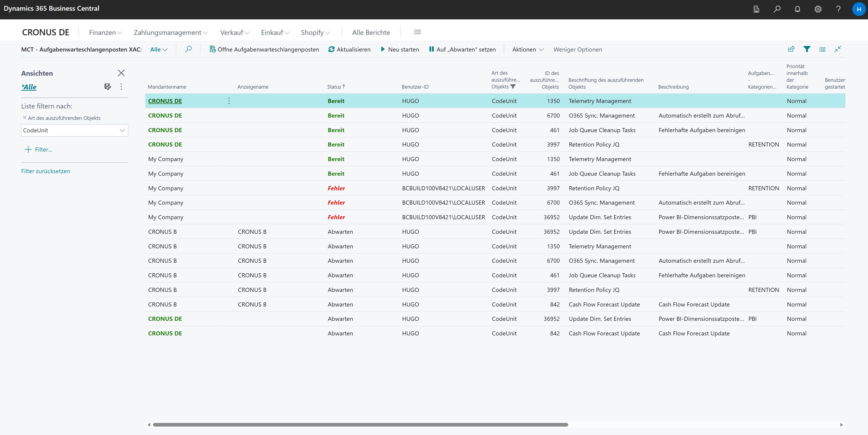The width and height of the screenshot is (868, 435).
Task: Click ID cell 842 in the CRONUS B row
Action: coord(555,304)
